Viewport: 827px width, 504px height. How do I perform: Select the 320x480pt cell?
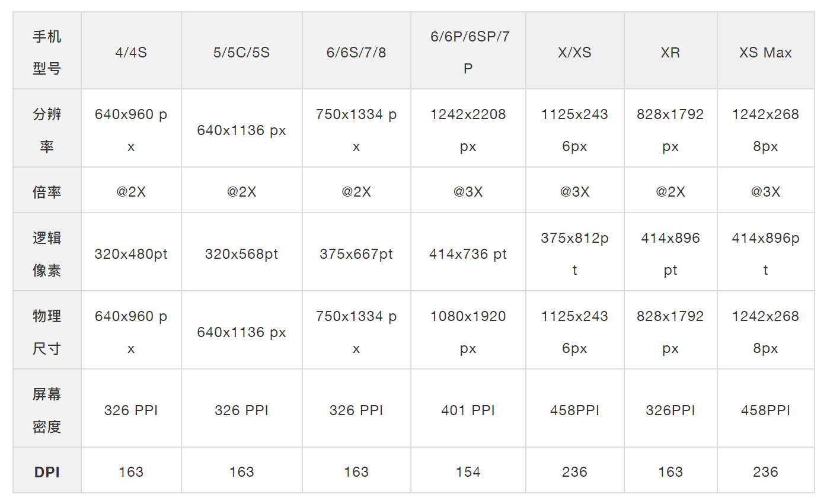pos(131,254)
